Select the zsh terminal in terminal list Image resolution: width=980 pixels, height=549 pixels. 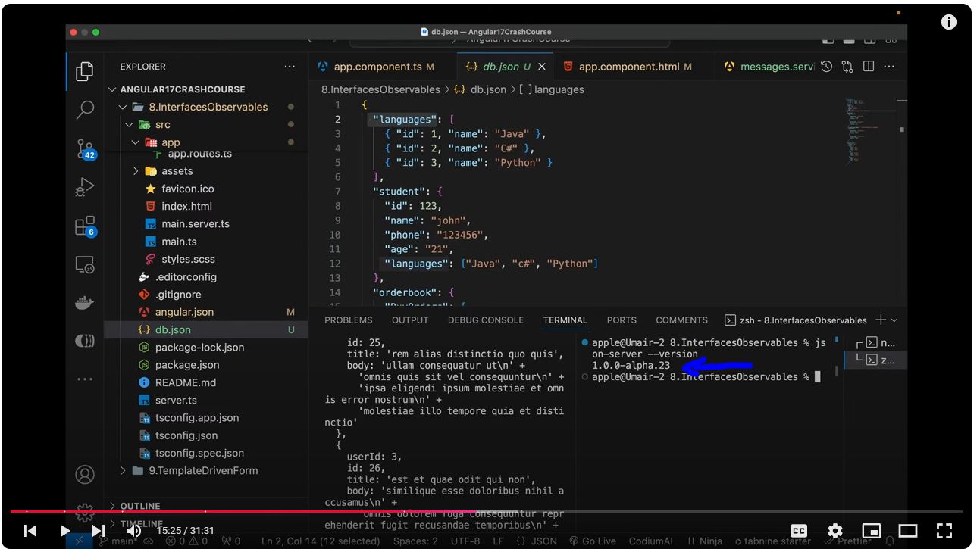coord(878,360)
